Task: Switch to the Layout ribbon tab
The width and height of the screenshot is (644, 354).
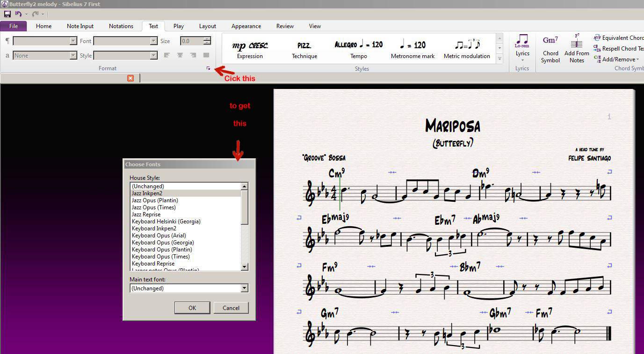Action: pos(208,26)
